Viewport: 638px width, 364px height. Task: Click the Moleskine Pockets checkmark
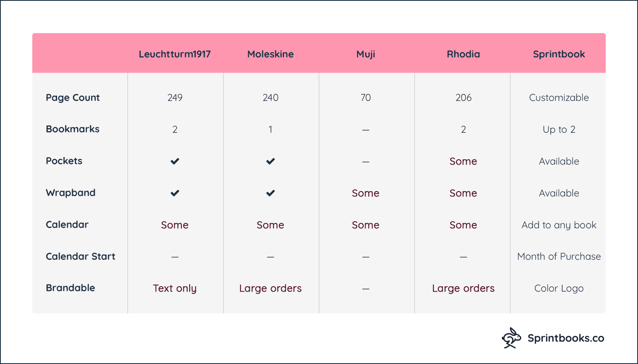point(270,161)
